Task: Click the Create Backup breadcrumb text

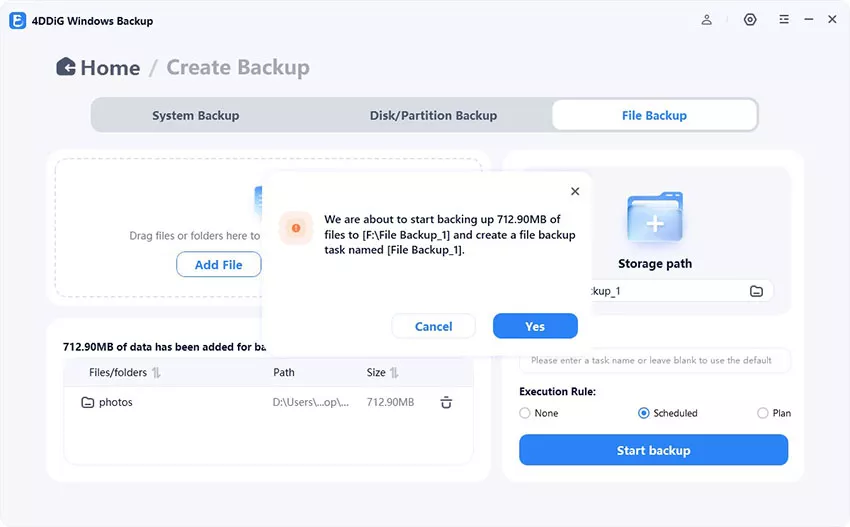Action: click(238, 68)
